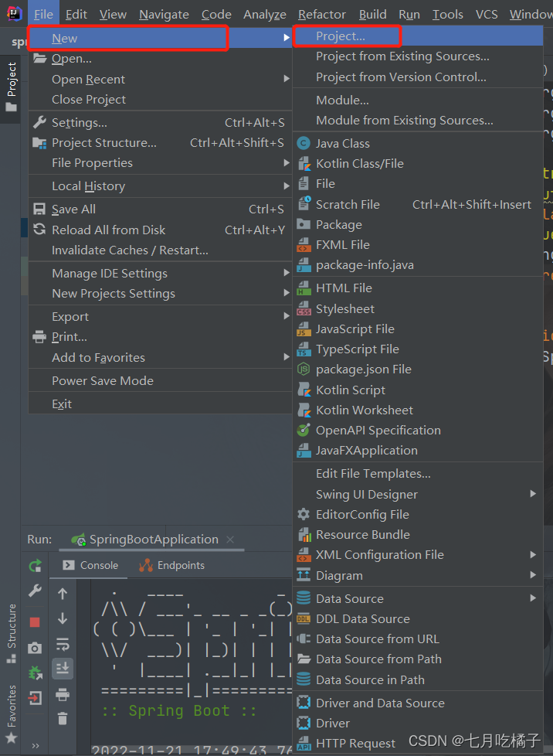Choose Project... in the New submenu
Viewport: 553px width, 756px height.
(418, 36)
